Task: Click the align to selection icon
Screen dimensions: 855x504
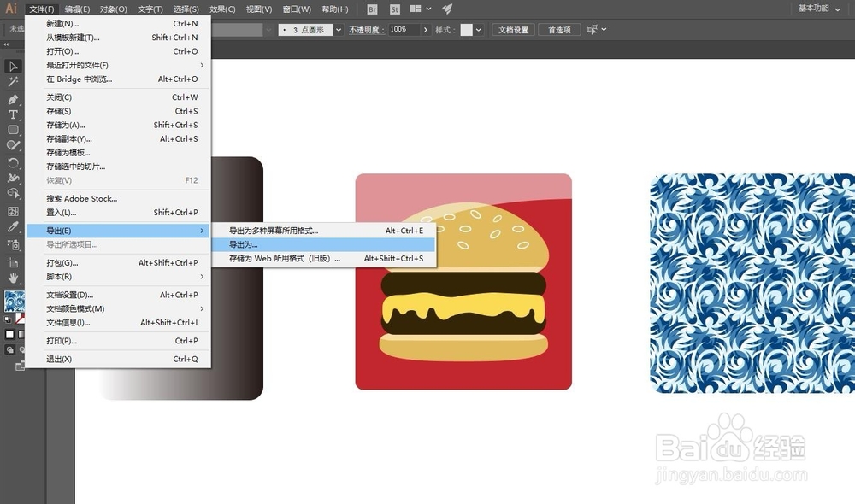Action: [x=593, y=29]
